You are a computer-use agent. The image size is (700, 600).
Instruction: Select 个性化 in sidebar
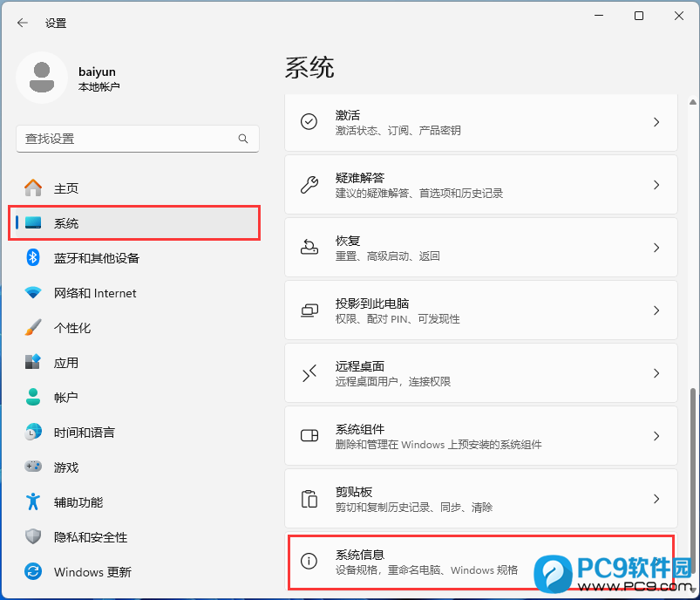click(x=137, y=328)
